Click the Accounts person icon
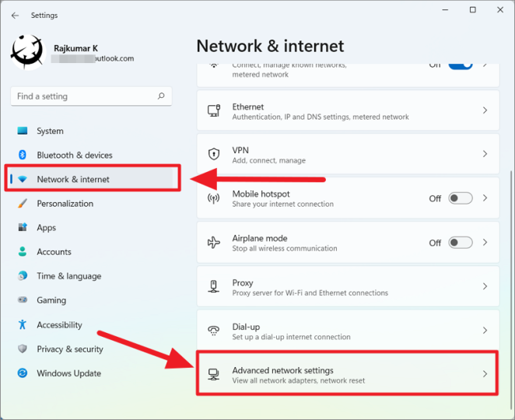The image size is (515, 420). 23,251
